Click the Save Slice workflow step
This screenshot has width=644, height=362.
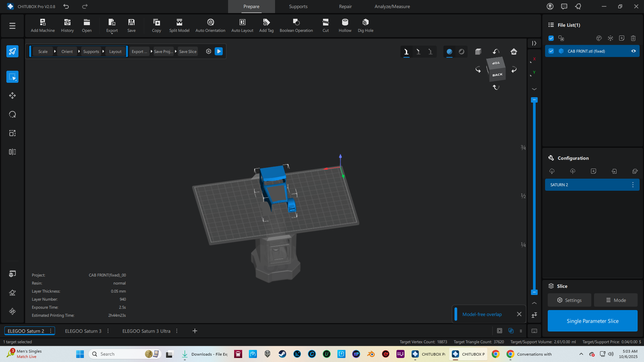tap(188, 51)
